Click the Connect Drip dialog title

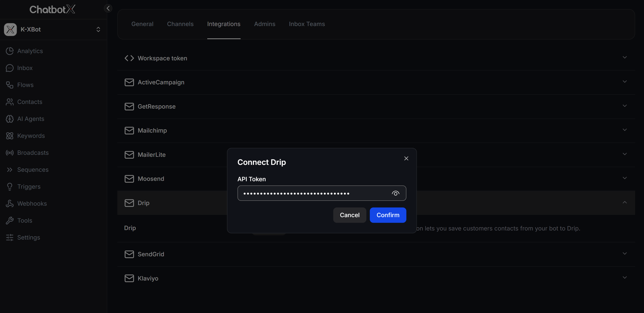[262, 162]
